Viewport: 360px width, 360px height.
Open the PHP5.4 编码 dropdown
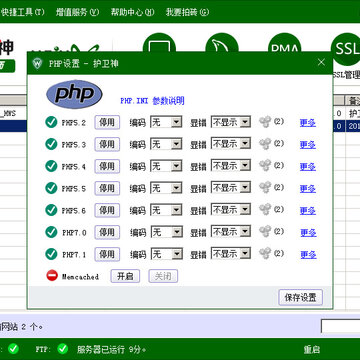click(166, 166)
